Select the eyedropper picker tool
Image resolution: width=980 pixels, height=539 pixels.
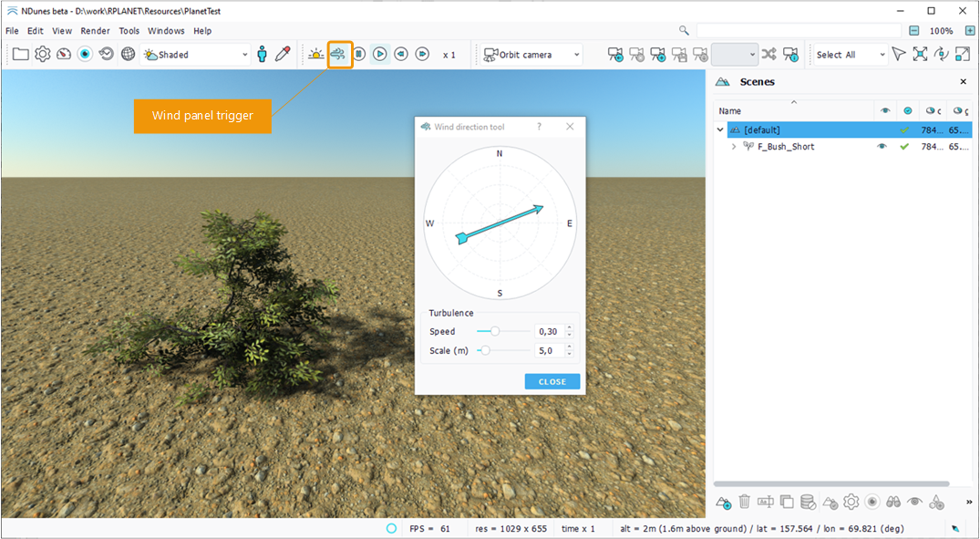tap(283, 55)
